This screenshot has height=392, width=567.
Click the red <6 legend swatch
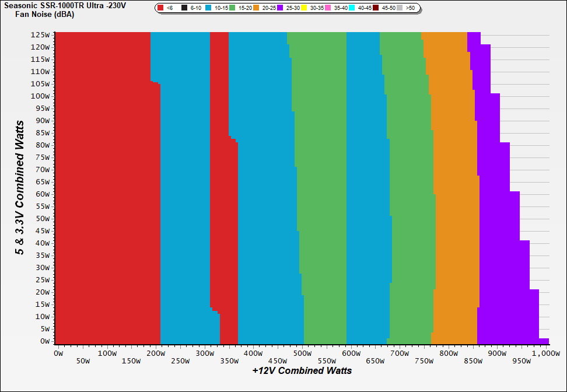pyautogui.click(x=161, y=8)
